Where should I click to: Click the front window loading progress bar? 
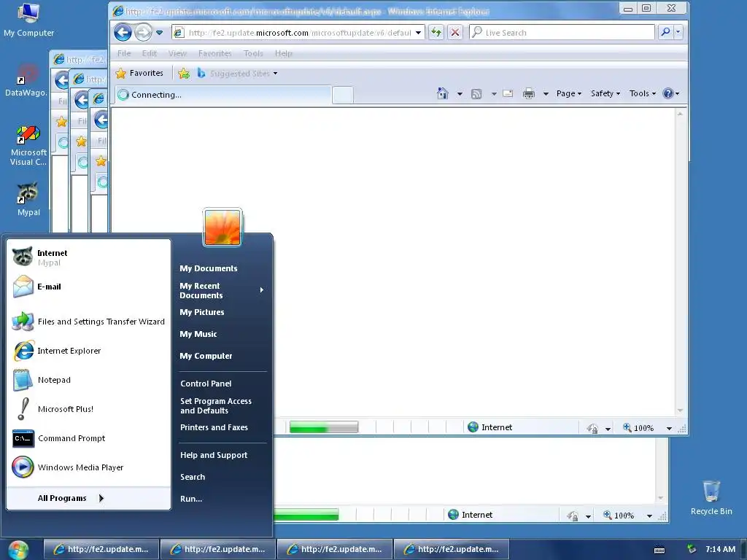323,427
